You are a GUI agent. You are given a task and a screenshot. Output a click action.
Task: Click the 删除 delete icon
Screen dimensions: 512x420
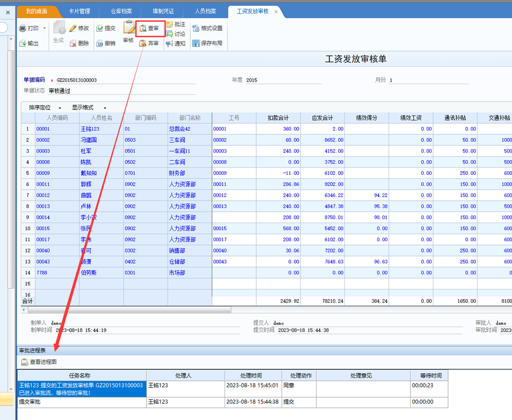tap(73, 43)
